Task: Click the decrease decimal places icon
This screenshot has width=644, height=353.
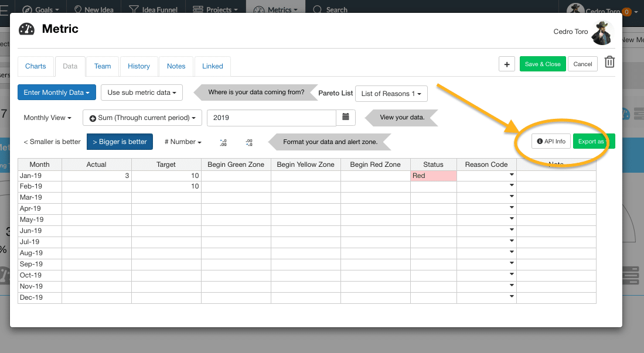Action: click(x=249, y=142)
